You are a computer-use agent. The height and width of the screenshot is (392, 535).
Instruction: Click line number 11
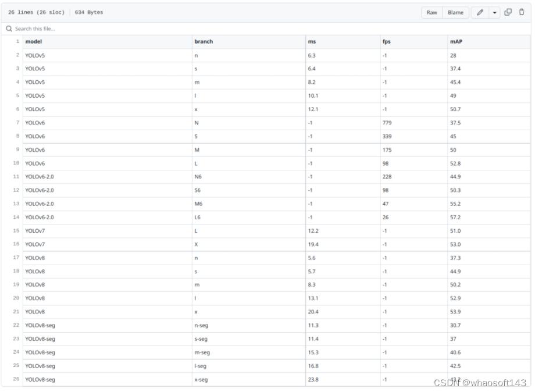click(16, 177)
